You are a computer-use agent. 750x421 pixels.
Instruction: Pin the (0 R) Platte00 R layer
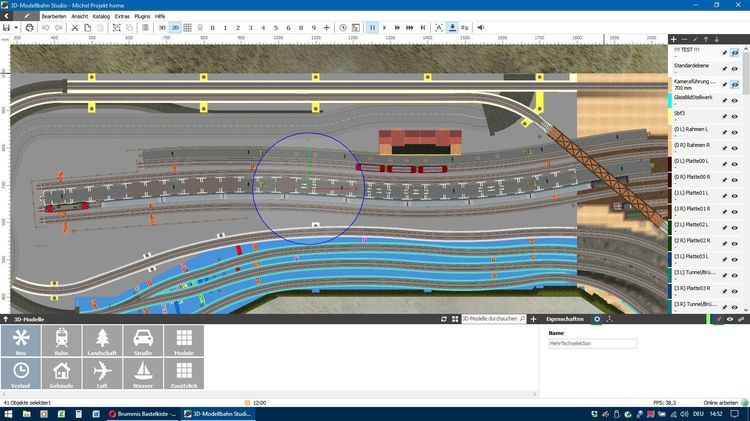coord(724,180)
